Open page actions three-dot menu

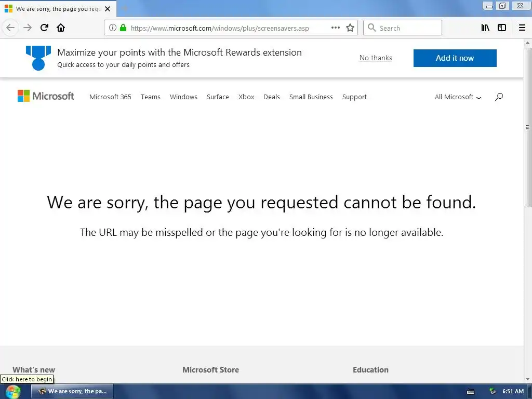coord(336,28)
